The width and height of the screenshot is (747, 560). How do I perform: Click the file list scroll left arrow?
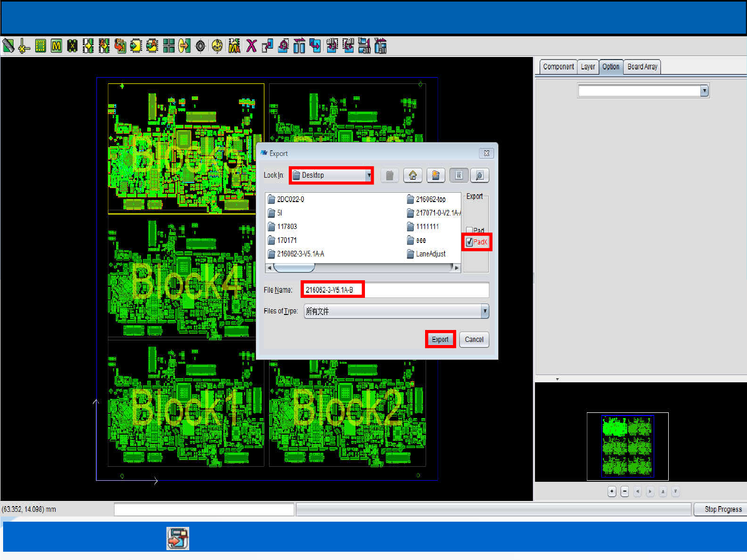click(269, 268)
